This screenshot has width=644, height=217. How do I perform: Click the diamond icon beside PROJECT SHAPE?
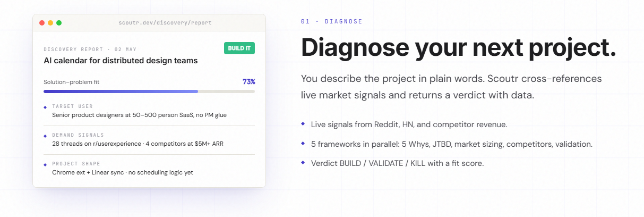45,165
